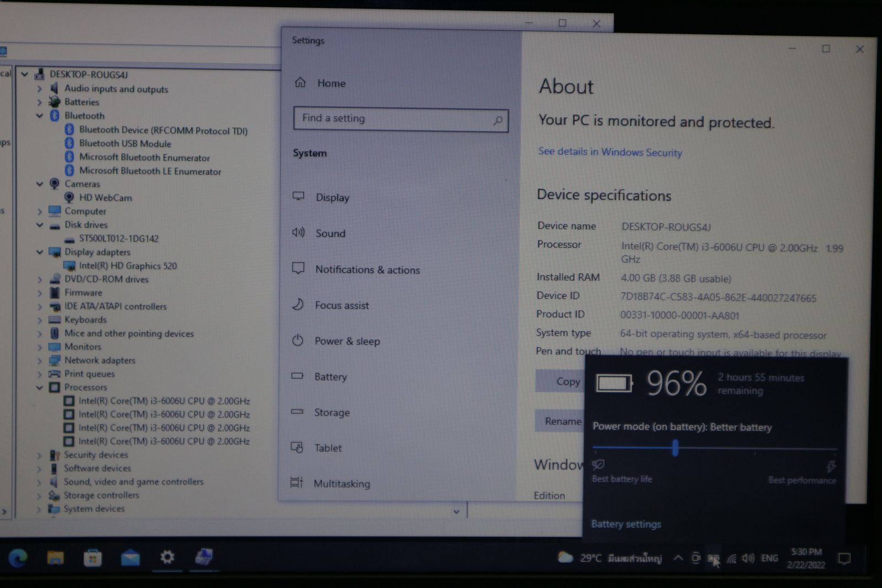Open Microsoft Edge from the taskbar
882x588 pixels.
click(18, 558)
